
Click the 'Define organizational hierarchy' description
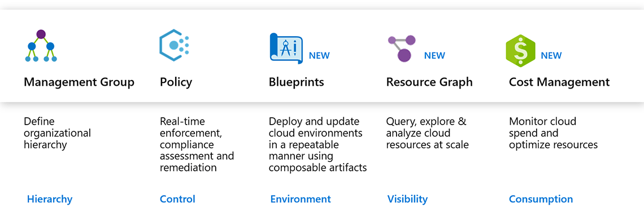click(x=58, y=133)
